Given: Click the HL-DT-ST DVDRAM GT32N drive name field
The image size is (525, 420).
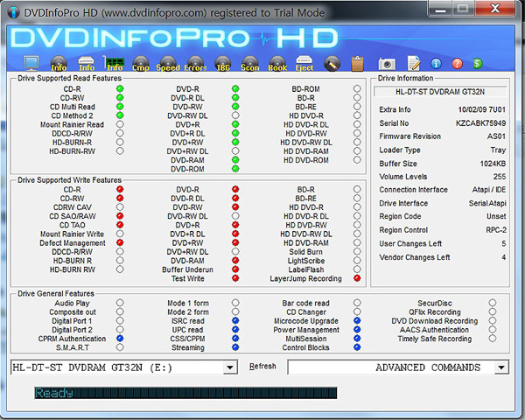Looking at the screenshot, I should pos(440,92).
